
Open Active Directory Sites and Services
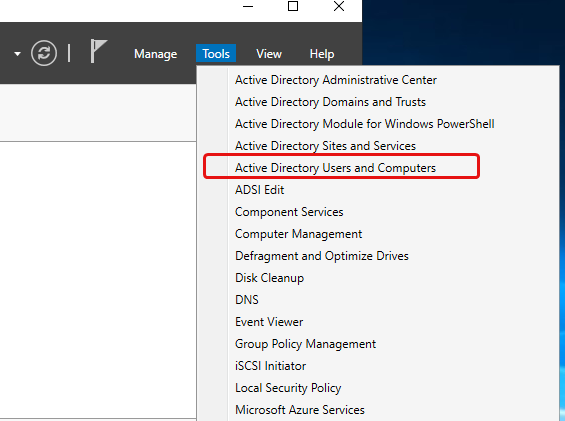[325, 146]
